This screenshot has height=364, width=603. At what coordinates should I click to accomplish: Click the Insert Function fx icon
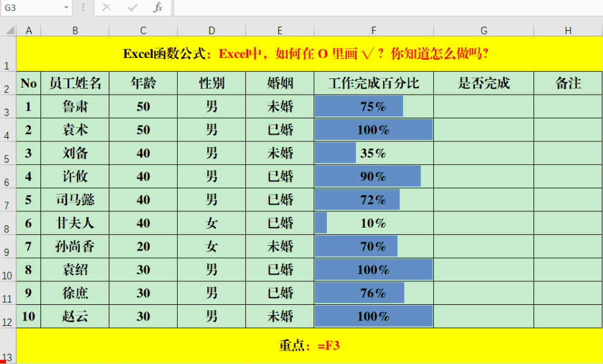158,7
